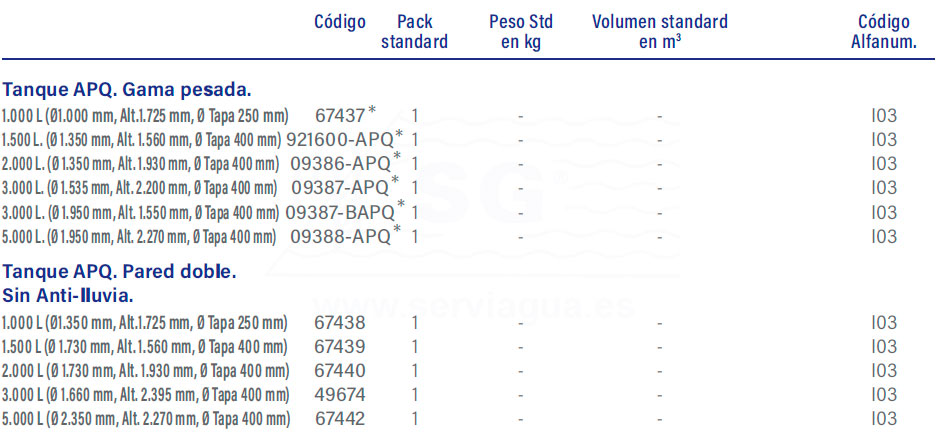Select the 5.000 L Ø 2.350 mm tank description
The width and height of the screenshot is (948, 435).
[x=144, y=419]
